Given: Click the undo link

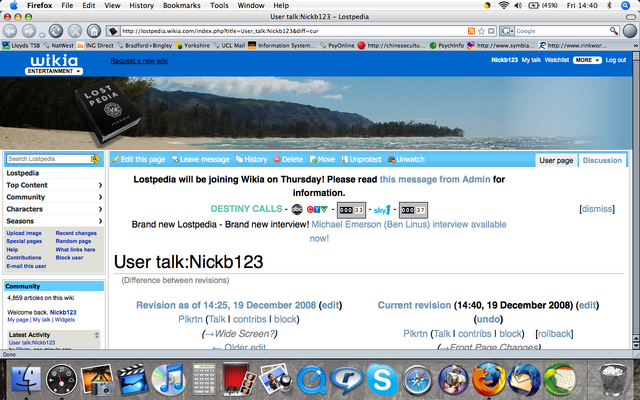Looking at the screenshot, I should [x=488, y=319].
